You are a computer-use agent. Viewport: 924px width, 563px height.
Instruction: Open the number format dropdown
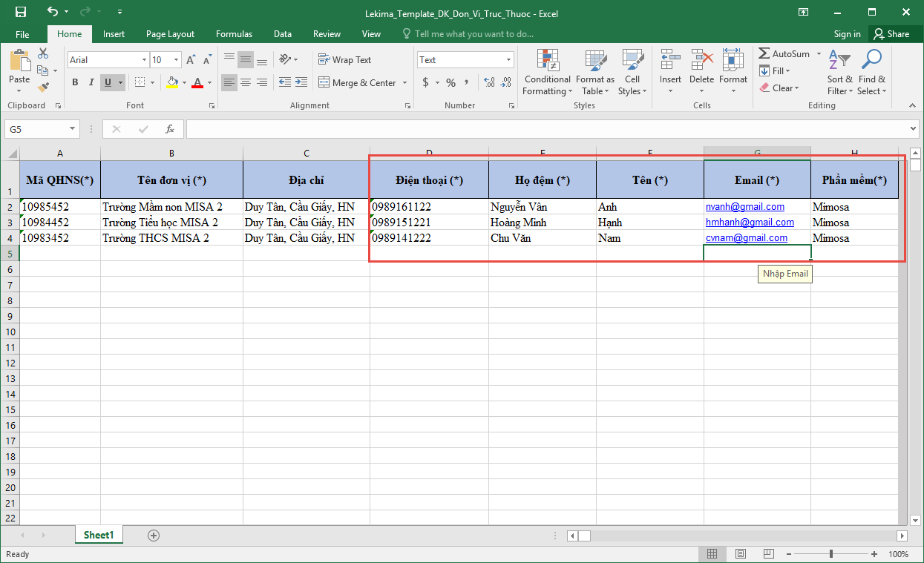click(508, 60)
